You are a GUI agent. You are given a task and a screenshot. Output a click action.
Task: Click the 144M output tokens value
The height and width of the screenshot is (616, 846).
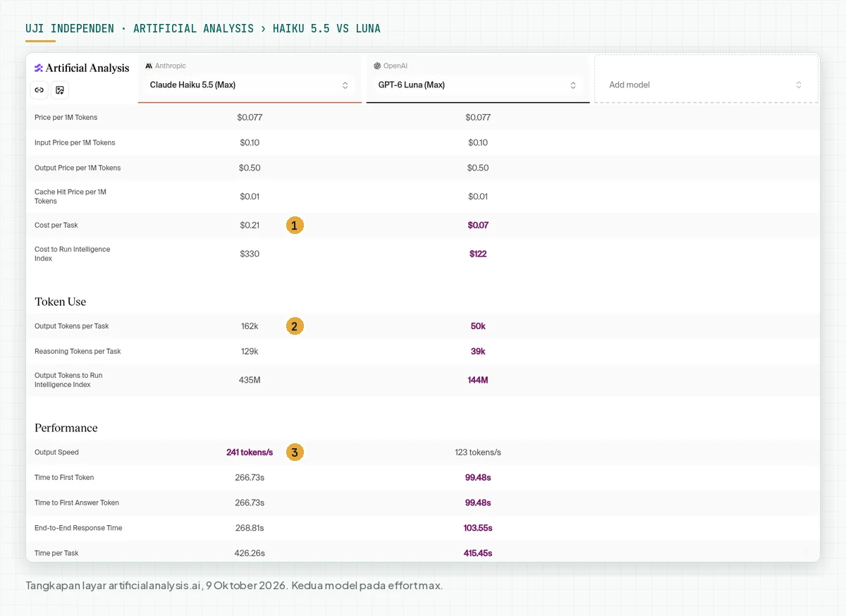478,380
